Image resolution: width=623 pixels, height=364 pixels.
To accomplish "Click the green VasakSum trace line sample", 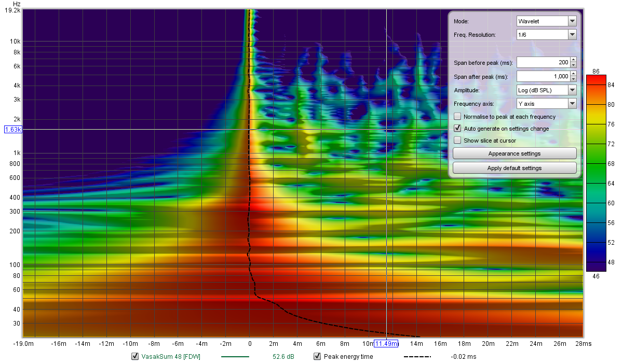I will [235, 357].
